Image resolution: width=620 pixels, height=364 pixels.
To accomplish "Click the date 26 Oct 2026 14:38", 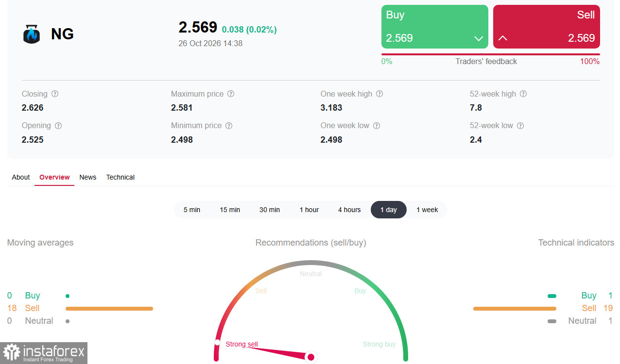I will point(210,43).
